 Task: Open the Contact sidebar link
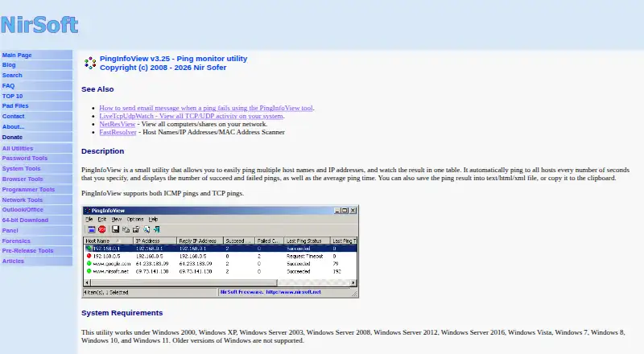13,116
